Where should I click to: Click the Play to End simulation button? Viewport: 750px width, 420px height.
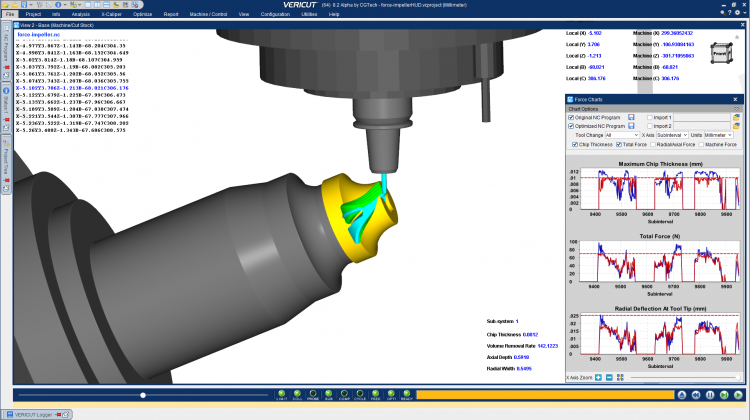(738, 395)
